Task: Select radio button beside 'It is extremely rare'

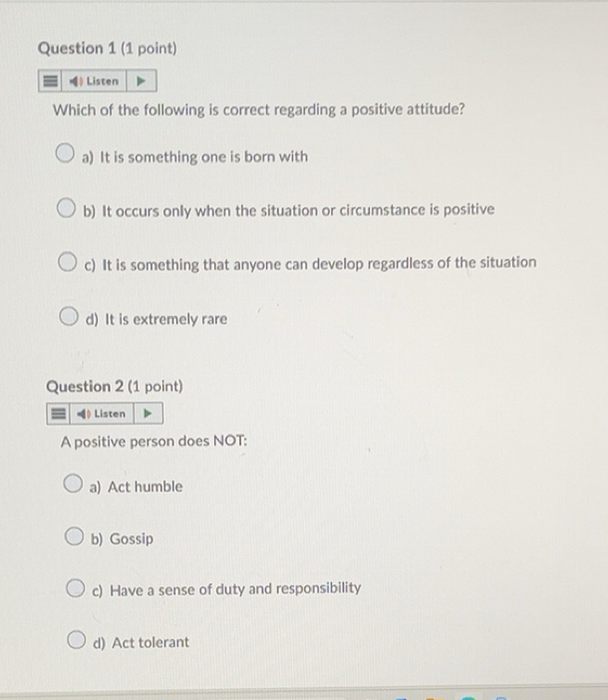Action: point(66,318)
